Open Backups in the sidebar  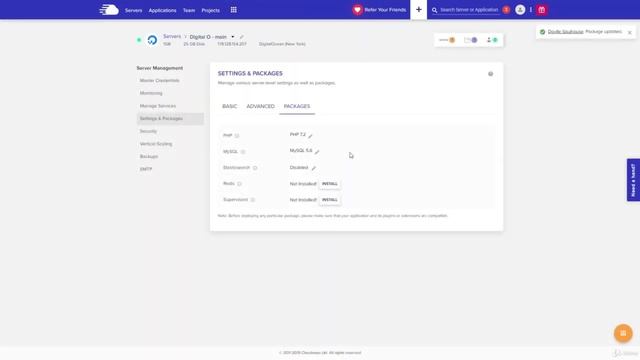click(x=149, y=157)
